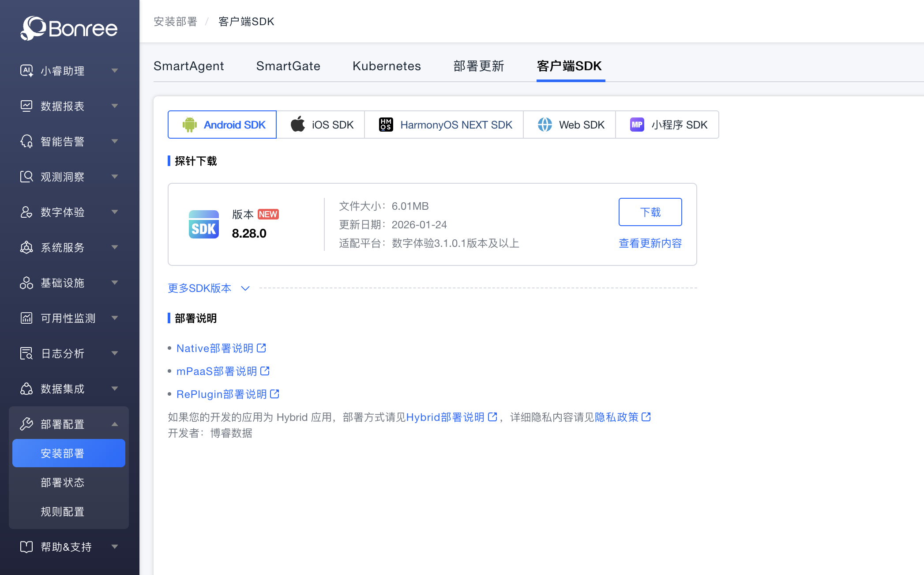
Task: Switch to the SmartAgent tab
Action: [x=189, y=66]
